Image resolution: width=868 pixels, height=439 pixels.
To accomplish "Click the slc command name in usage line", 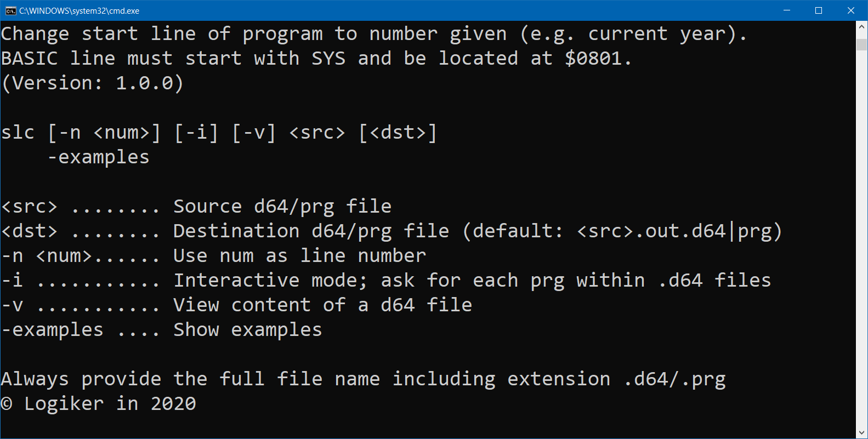I will (18, 132).
